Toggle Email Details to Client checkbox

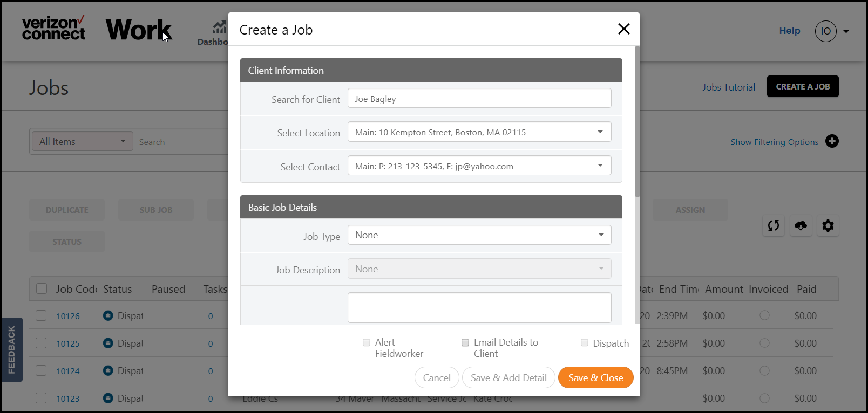(465, 342)
